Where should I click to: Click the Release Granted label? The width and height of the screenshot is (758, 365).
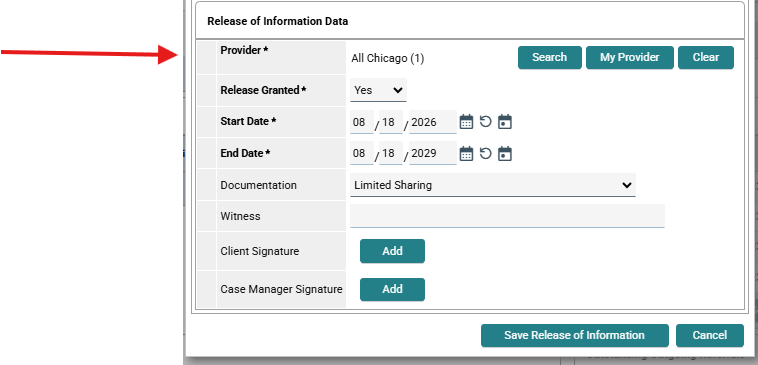263,90
